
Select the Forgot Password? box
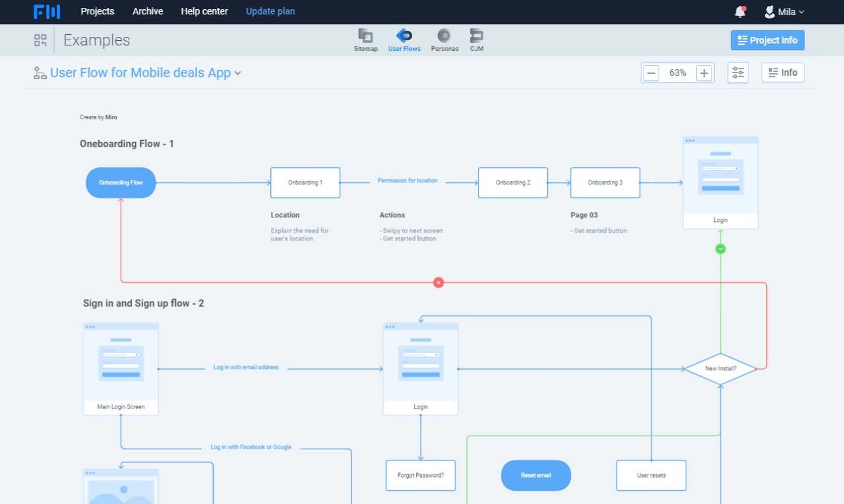coord(421,476)
